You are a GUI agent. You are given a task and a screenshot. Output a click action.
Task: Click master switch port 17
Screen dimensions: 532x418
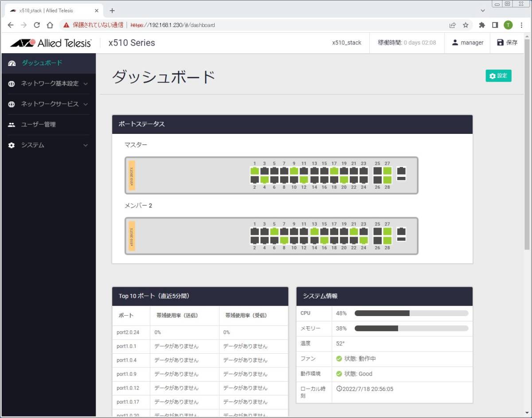tap(334, 171)
